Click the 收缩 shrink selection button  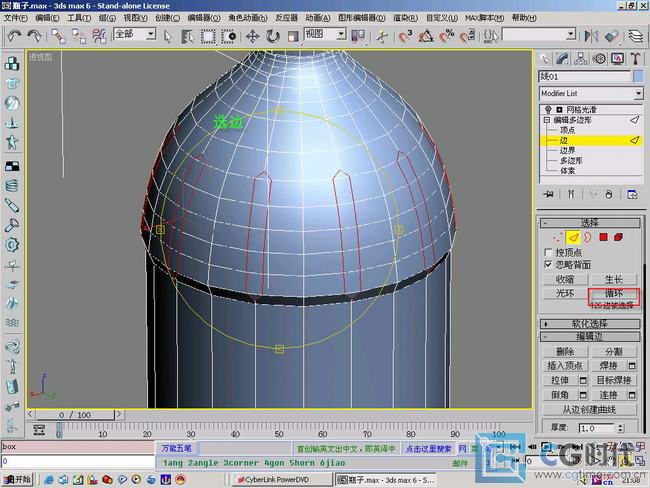(565, 279)
